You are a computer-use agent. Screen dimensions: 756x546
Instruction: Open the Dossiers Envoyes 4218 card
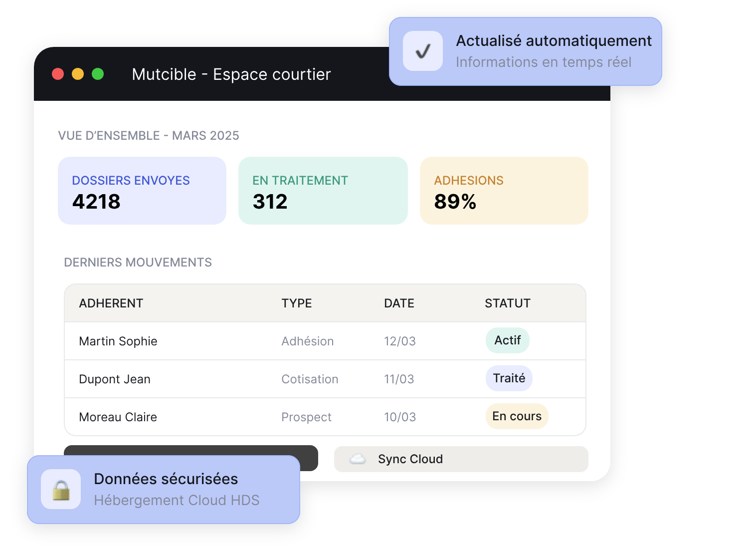(142, 191)
